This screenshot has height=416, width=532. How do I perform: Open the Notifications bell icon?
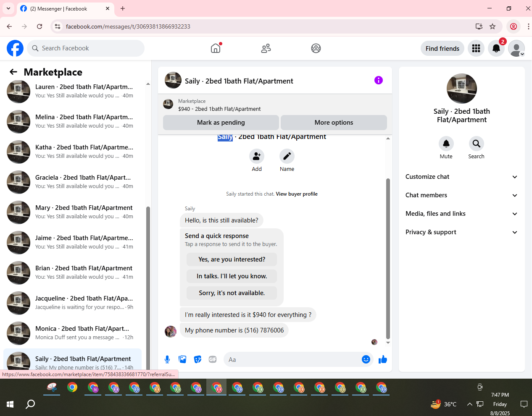[x=496, y=48]
